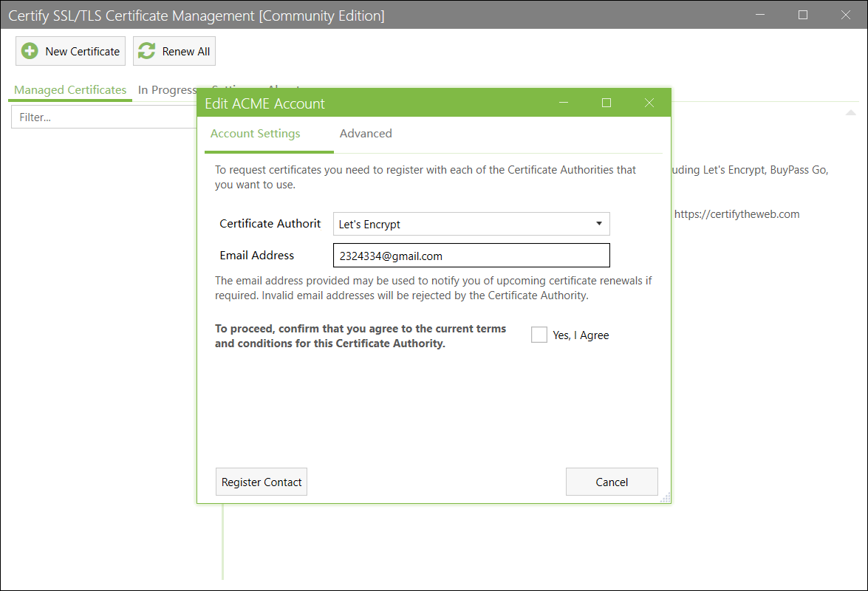
Task: Click the Register Contact button
Action: [x=262, y=482]
